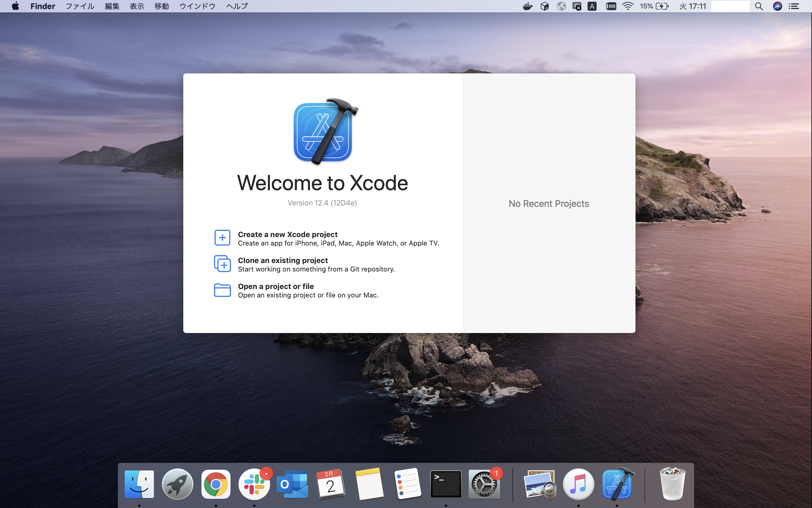Click the battery 15% indicator

pyautogui.click(x=654, y=6)
